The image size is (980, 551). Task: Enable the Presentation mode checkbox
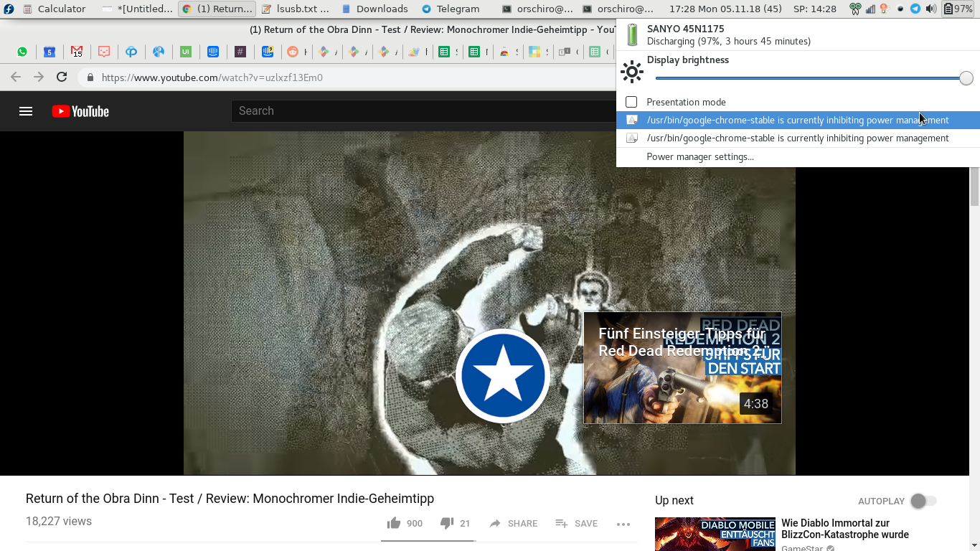[631, 102]
